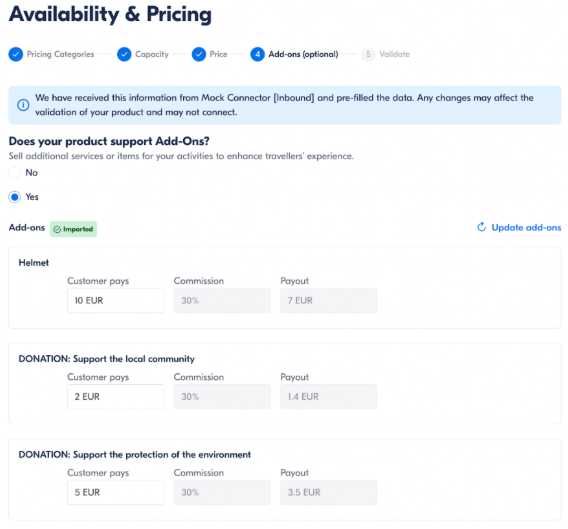
Task: Go to the Validate step label
Action: [x=394, y=54]
